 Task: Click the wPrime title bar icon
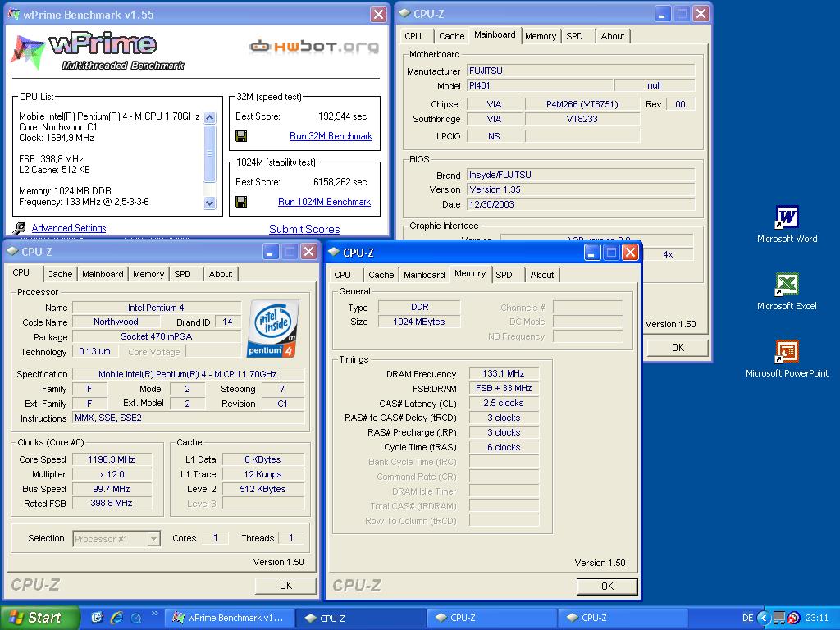[14, 15]
